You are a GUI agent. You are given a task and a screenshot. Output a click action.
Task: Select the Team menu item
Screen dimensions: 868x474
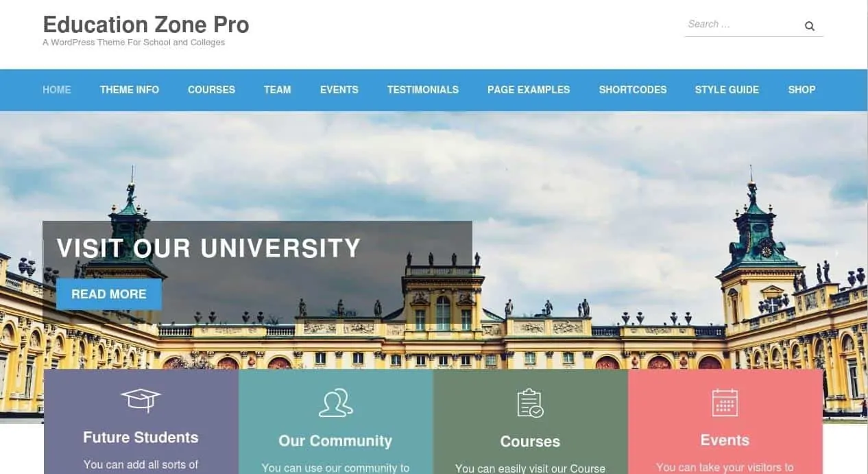(x=278, y=90)
